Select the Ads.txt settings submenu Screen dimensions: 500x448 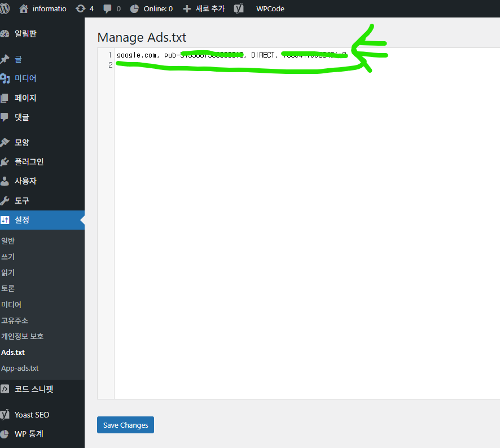pos(13,353)
